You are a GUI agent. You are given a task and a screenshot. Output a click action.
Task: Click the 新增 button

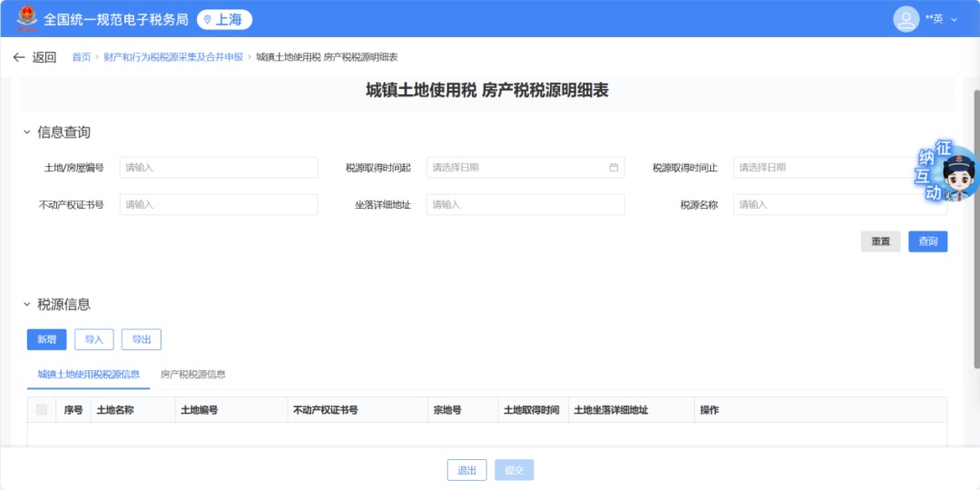pyautogui.click(x=46, y=339)
